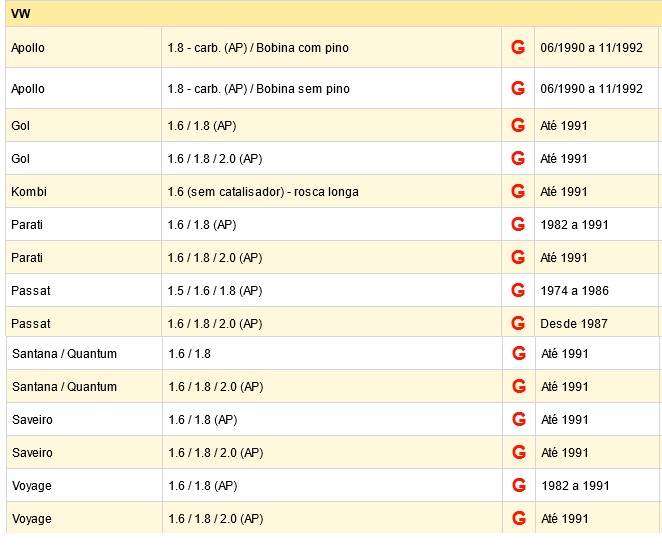
Task: Open the G icon for Santana / Quantum 2.0 (AP)
Action: pyautogui.click(x=519, y=386)
